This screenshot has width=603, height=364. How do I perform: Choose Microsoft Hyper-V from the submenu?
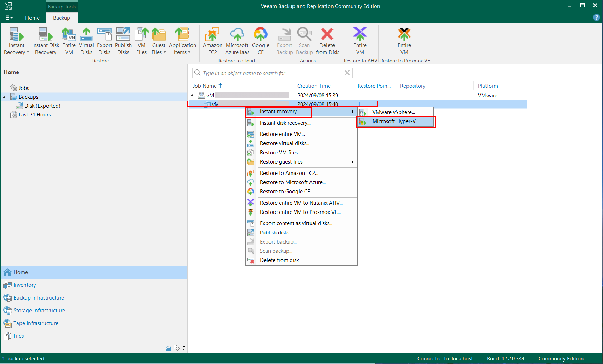(x=396, y=121)
